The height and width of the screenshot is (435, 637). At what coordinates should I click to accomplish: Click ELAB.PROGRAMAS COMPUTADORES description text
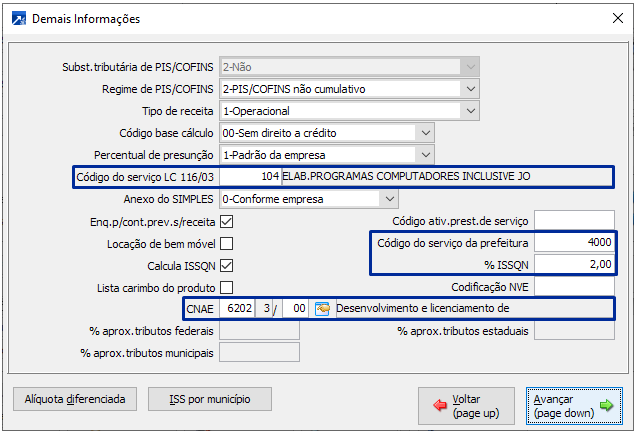(406, 176)
